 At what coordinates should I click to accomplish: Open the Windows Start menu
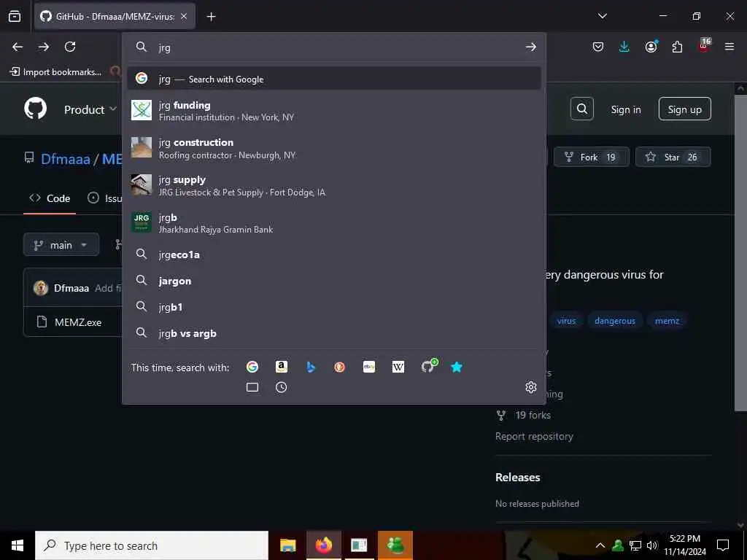(x=18, y=545)
